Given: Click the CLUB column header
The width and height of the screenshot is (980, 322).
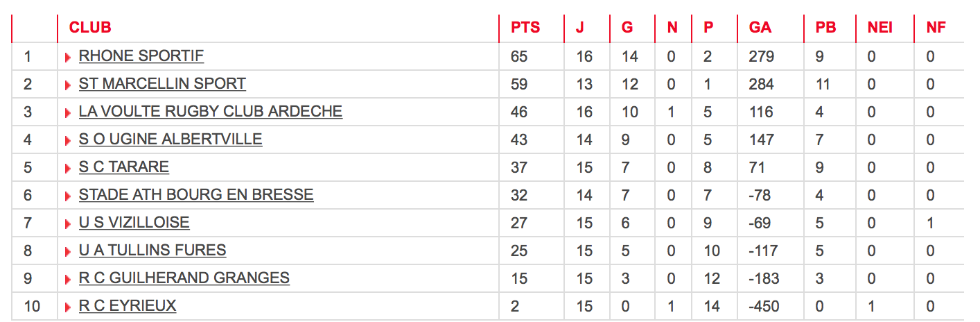Looking at the screenshot, I should (90, 28).
